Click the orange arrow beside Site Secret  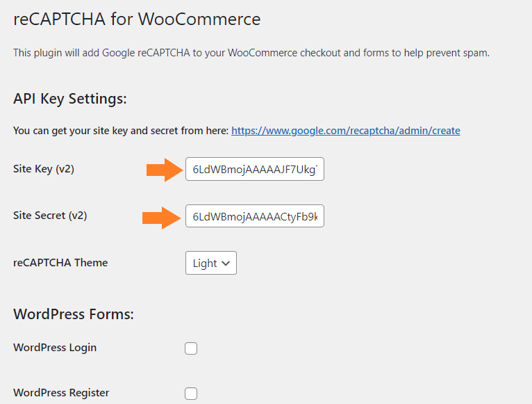(162, 218)
